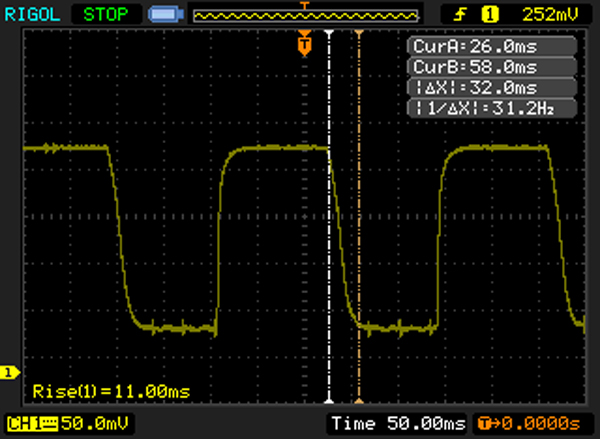
Task: Click the CurB=58.0ms readout
Action: 492,67
